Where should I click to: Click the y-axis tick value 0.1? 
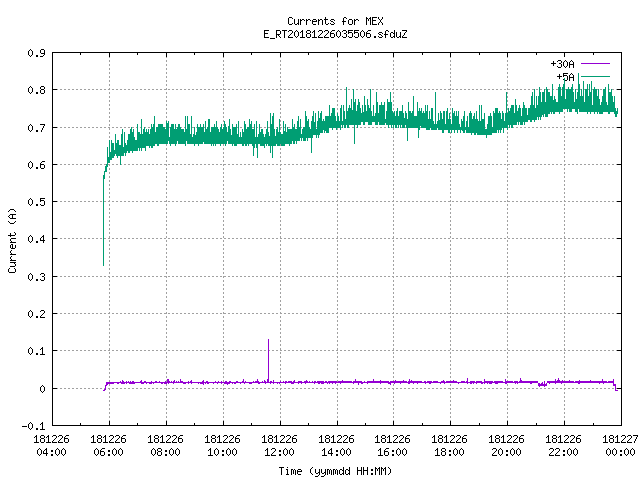(x=36, y=351)
